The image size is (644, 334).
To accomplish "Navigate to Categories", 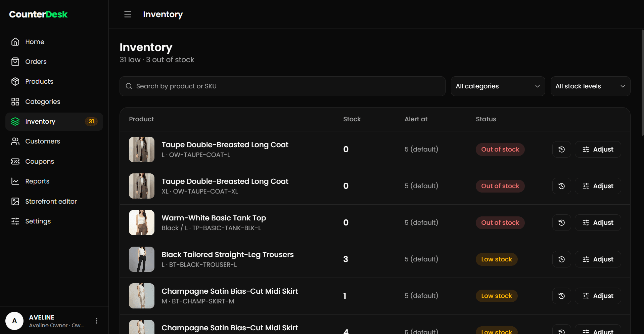I will point(54,102).
